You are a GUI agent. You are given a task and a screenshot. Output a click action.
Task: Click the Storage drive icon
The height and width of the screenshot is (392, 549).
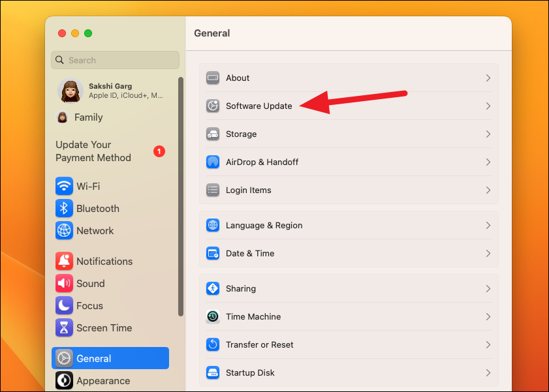tap(213, 134)
